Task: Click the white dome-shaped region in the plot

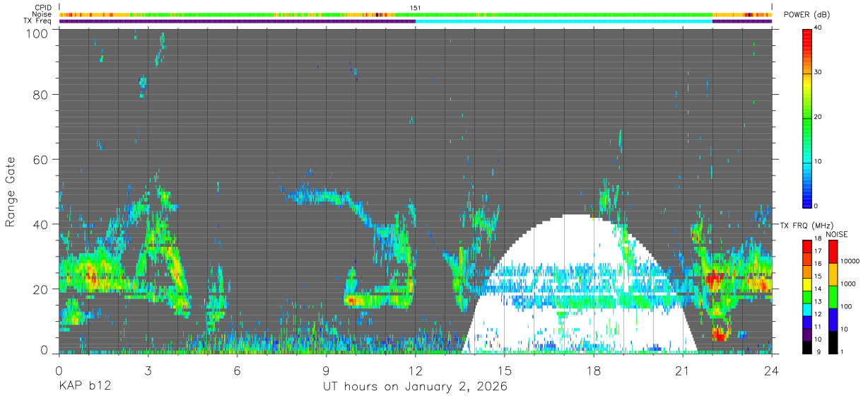Action: click(580, 283)
